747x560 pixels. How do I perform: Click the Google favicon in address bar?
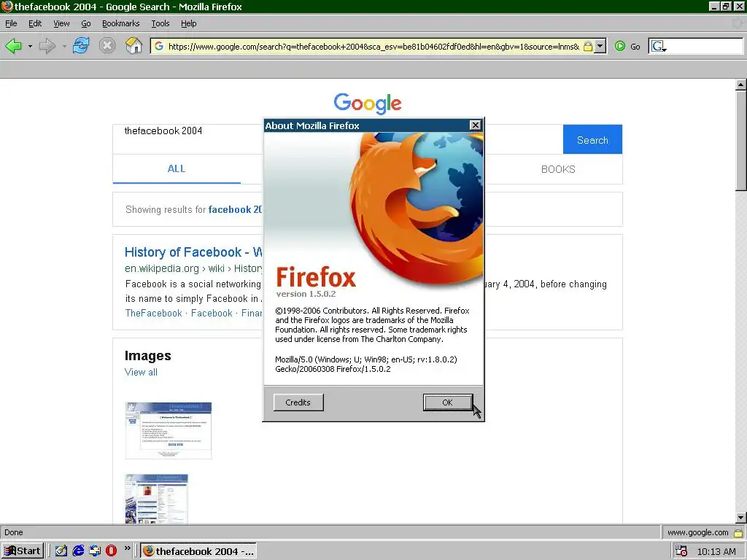159,46
